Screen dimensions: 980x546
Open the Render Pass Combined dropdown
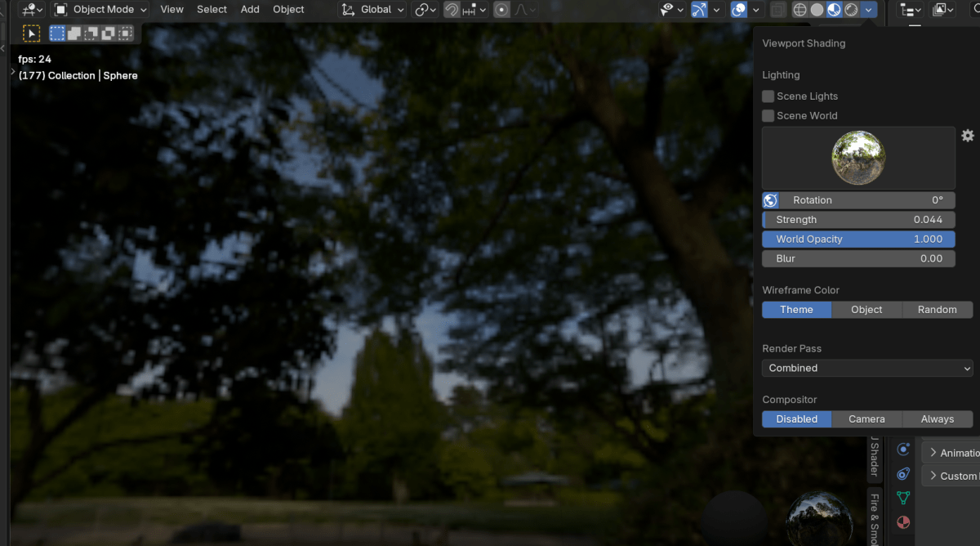coord(867,368)
